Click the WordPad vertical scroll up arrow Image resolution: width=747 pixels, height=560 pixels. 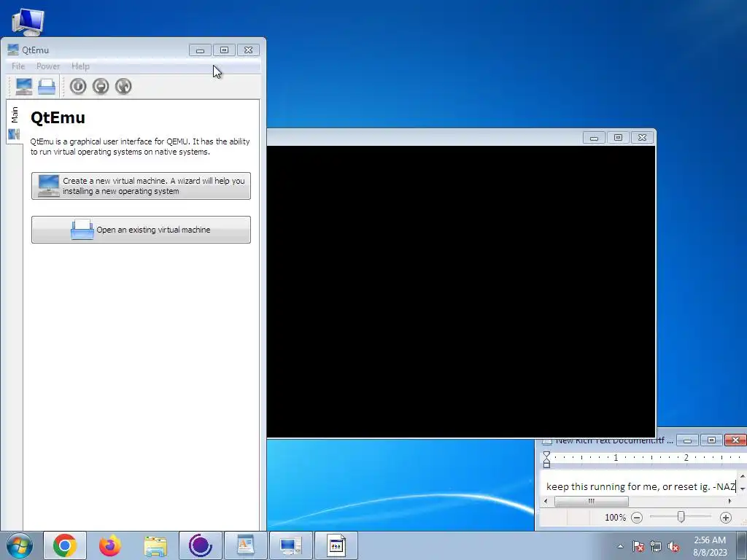click(742, 476)
